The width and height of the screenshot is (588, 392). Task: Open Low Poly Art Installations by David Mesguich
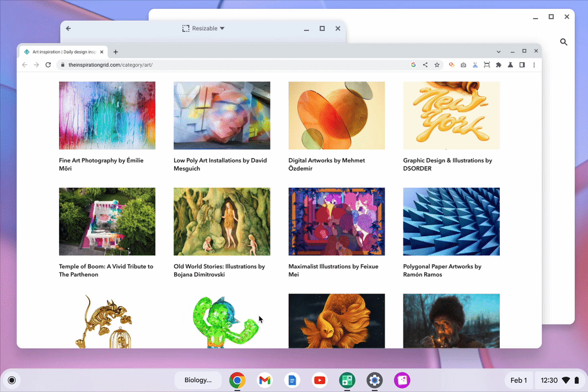220,164
